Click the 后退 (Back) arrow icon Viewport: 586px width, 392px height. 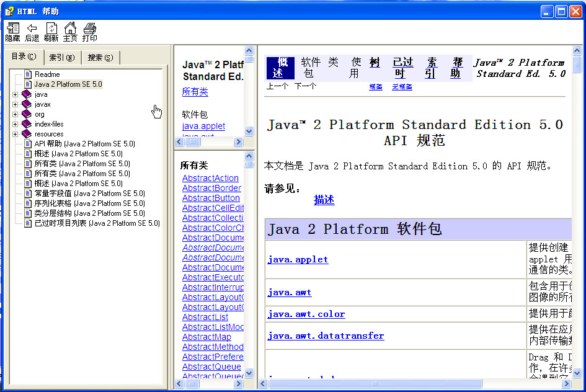click(32, 29)
